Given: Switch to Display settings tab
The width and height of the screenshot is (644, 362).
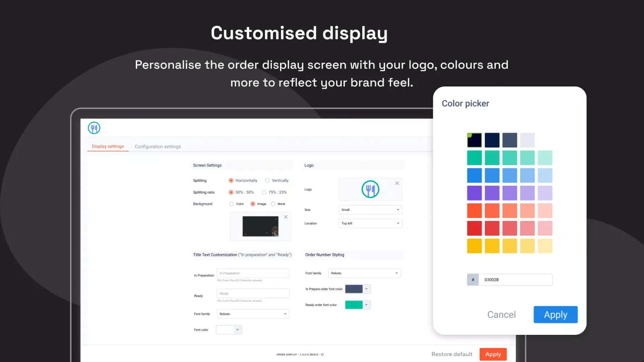Looking at the screenshot, I should coord(108,146).
